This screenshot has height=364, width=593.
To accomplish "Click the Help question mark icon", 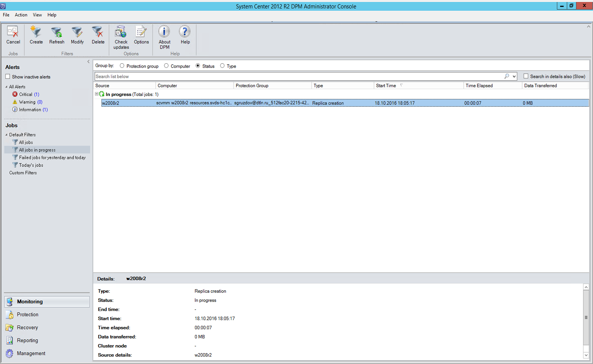I will pos(185,32).
